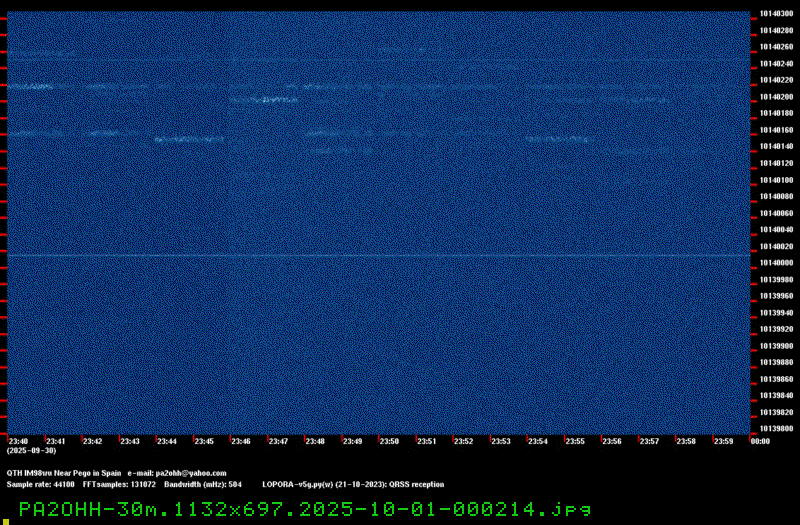Click the 10139800 frequency label

click(776, 429)
